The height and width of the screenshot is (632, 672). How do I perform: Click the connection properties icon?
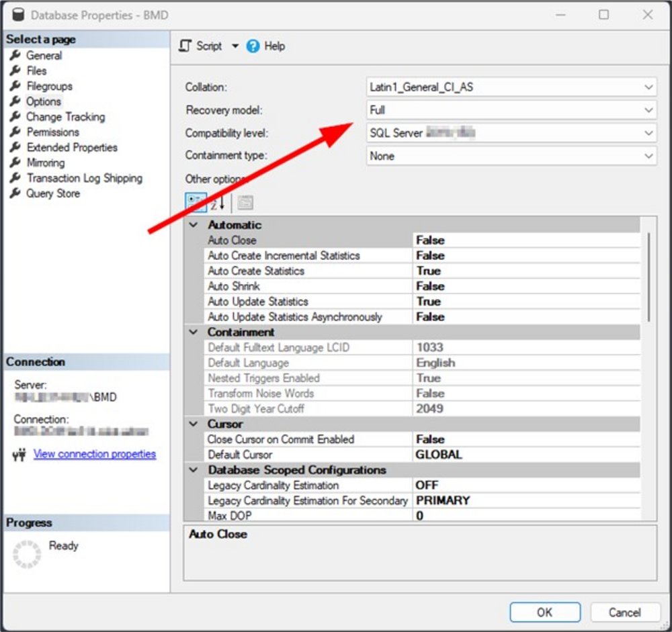[x=19, y=455]
